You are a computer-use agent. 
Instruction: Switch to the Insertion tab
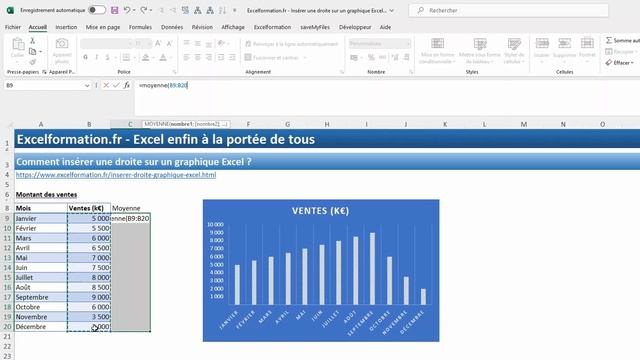66,27
